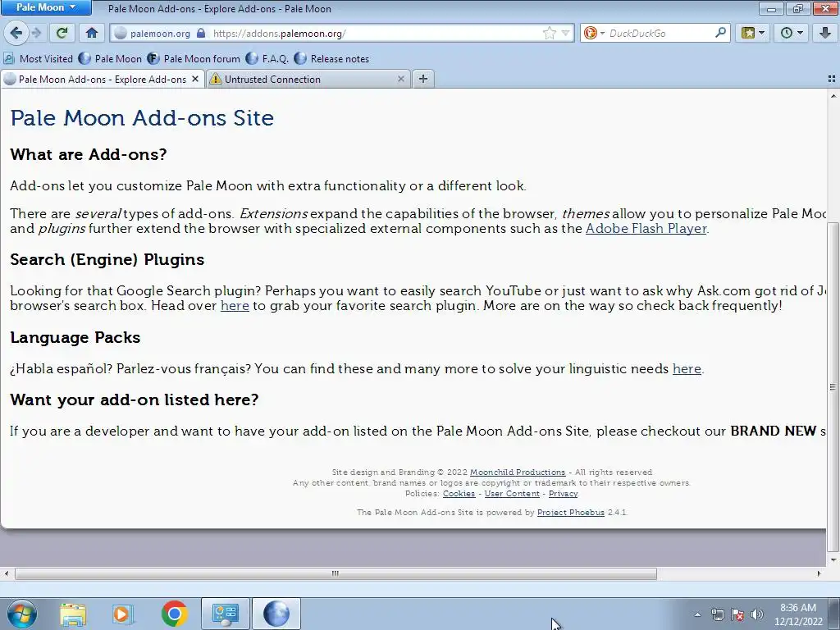Open the Control Panel taskbar item
Image resolution: width=840 pixels, height=630 pixels.
pyautogui.click(x=225, y=614)
